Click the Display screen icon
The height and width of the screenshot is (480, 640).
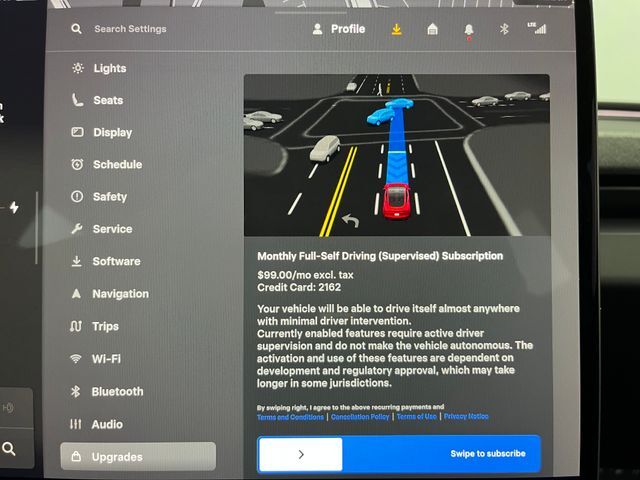click(x=77, y=132)
